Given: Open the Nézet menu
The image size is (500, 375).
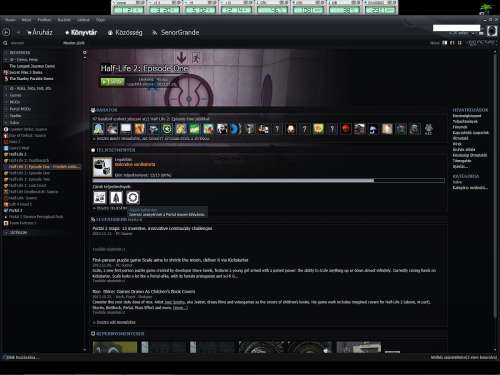Looking at the screenshot, I should [26, 20].
